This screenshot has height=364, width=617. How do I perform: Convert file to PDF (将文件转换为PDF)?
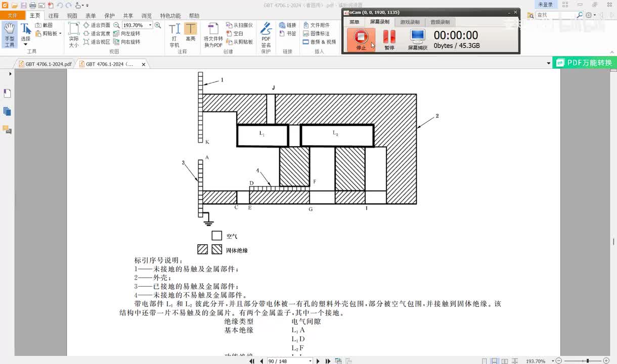(x=213, y=35)
